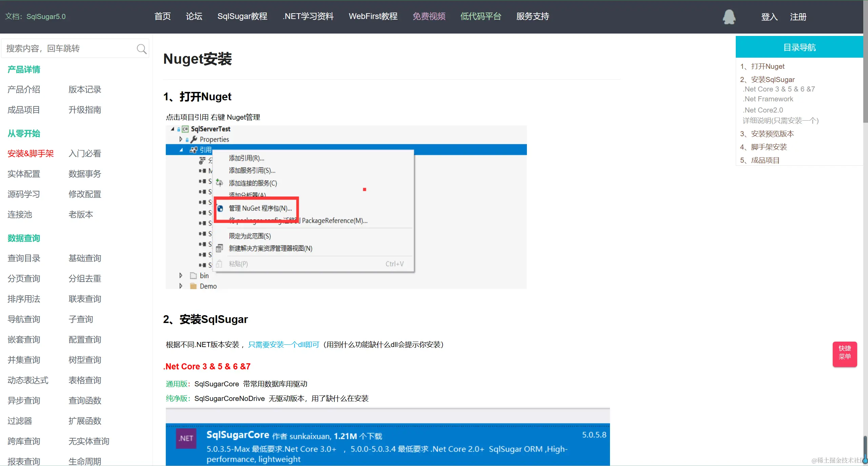Viewport: 868px width, 466px height.
Task: Click the search magnifier icon
Action: click(x=141, y=49)
